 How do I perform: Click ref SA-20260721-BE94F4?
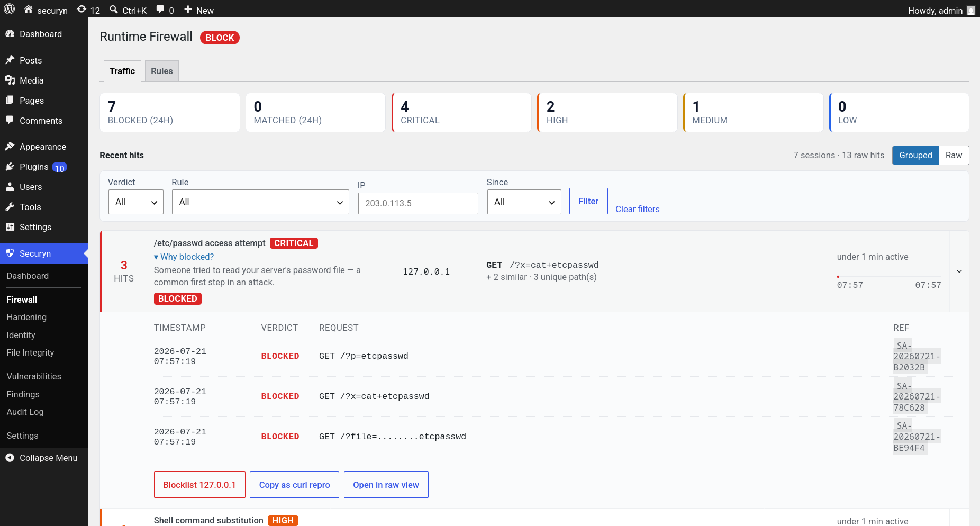click(x=917, y=437)
